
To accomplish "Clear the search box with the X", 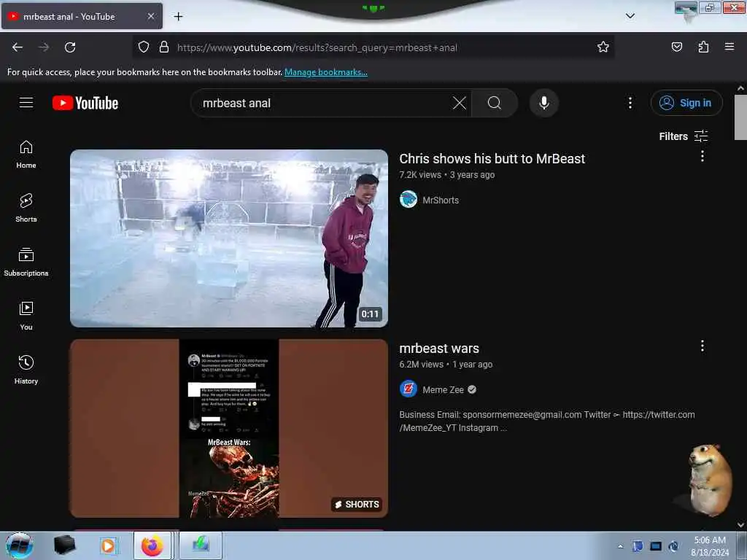I will (x=460, y=103).
